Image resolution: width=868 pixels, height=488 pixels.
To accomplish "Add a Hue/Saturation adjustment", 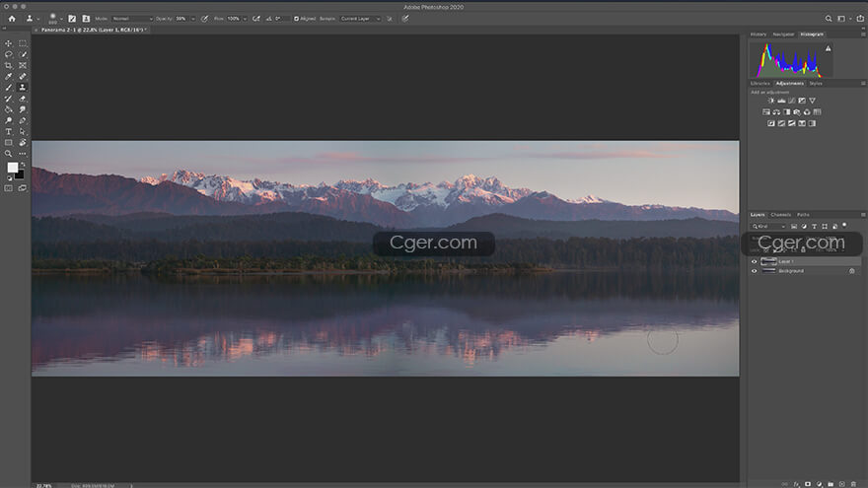I will (766, 111).
